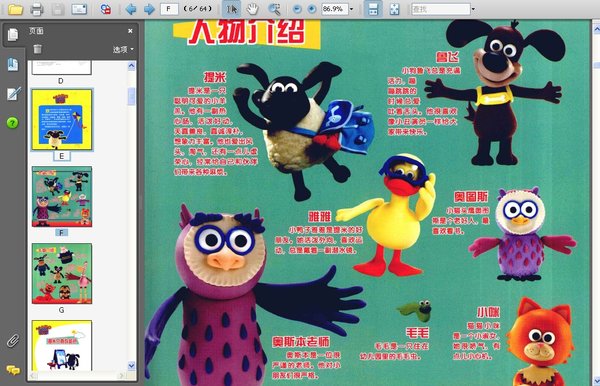Open the Bookmarks panel tab
The height and width of the screenshot is (386, 600).
coord(13,64)
